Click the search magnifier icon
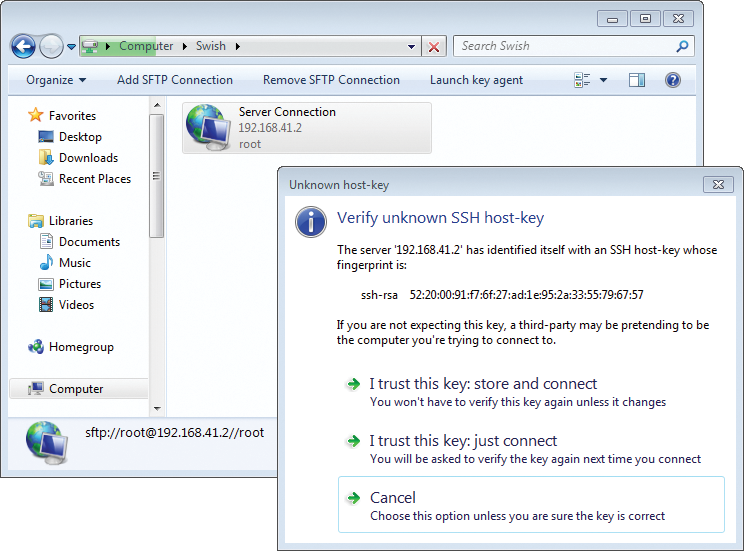Viewport: 744px width, 551px height. click(683, 46)
